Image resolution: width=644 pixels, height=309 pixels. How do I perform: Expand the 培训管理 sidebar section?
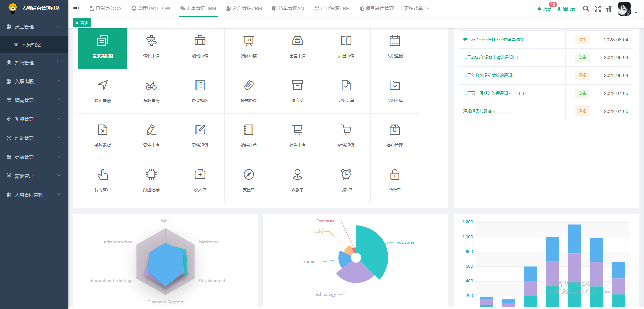(34, 138)
